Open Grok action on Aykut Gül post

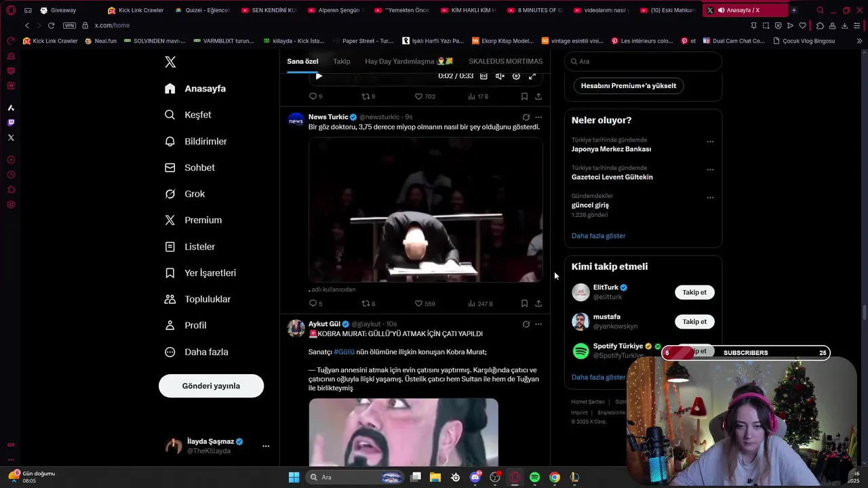pos(526,324)
